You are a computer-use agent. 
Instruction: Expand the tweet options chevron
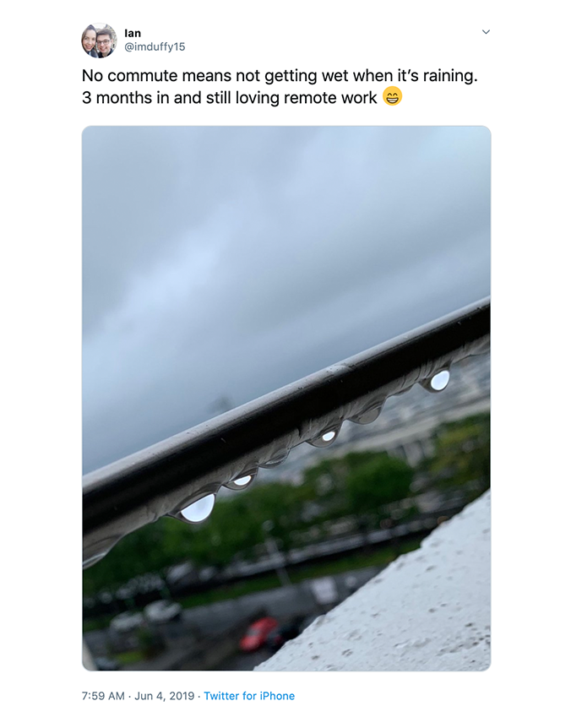pyautogui.click(x=486, y=32)
